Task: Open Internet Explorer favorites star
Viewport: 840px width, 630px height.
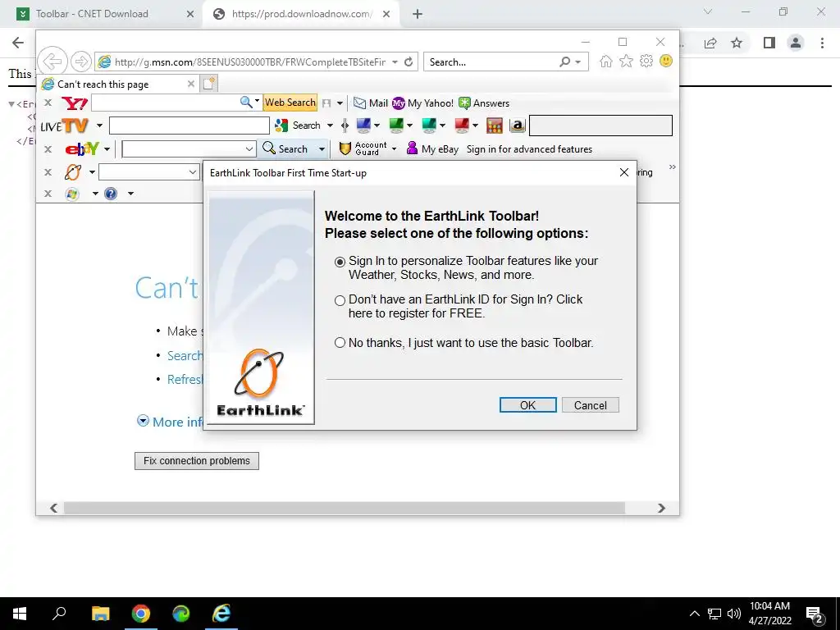Action: pos(626,61)
